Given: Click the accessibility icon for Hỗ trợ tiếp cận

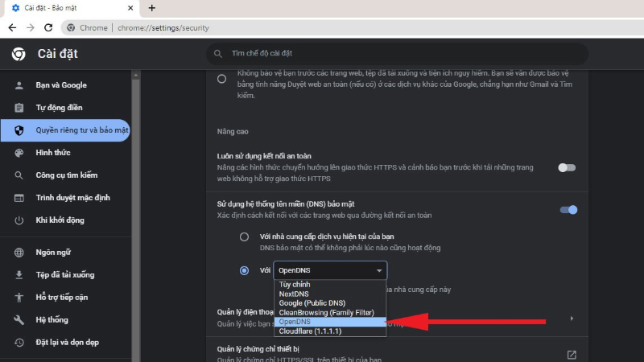Looking at the screenshot, I should [19, 297].
